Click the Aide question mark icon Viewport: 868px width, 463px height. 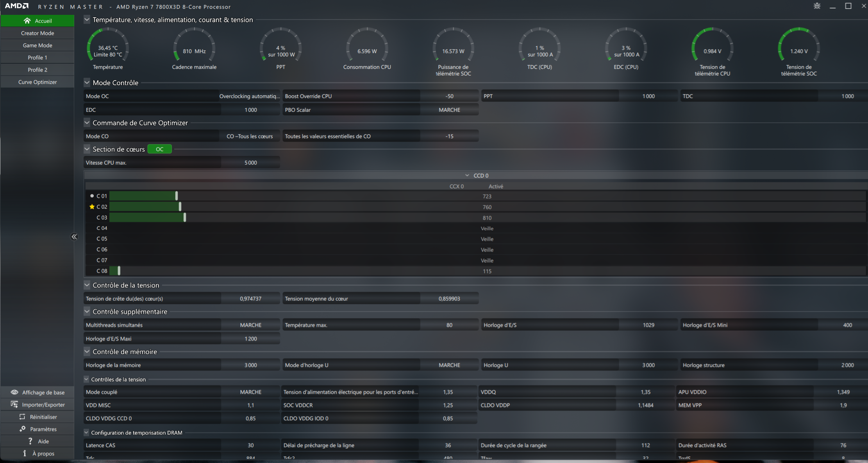click(30, 441)
